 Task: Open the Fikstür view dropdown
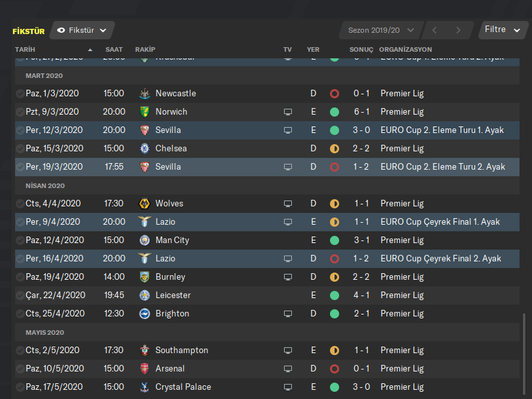pos(82,30)
